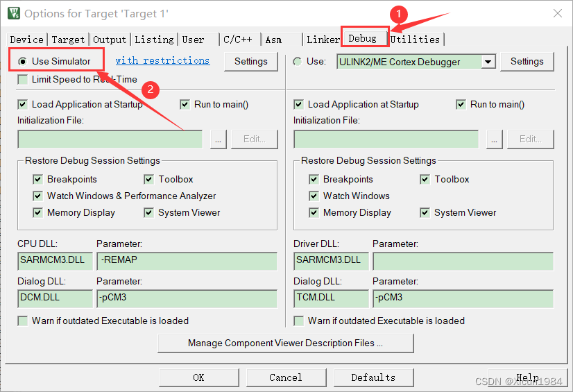
Task: Open ULINK2/ME debugger Settings button
Action: 527,61
